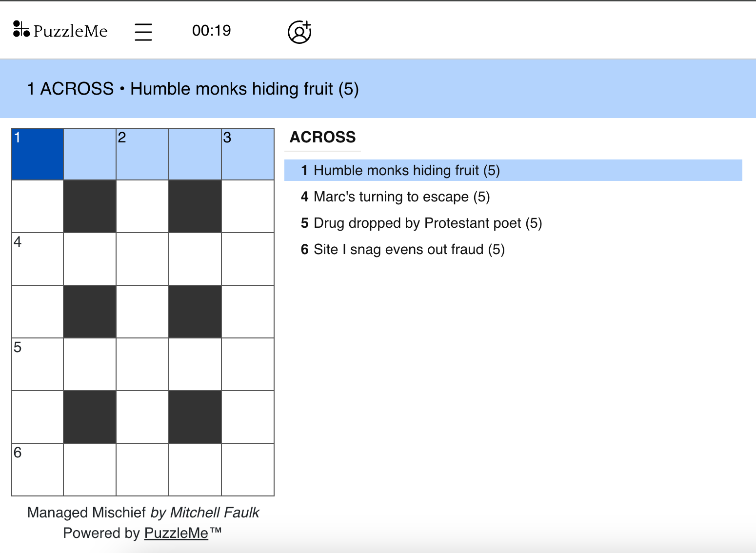Click the Managed Mischief puzzle title text

pyautogui.click(x=86, y=513)
